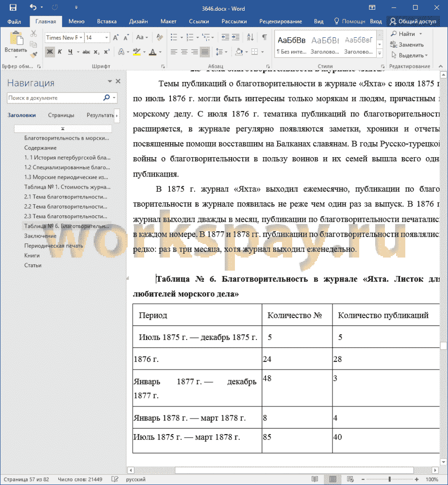The height and width of the screenshot is (485, 448).
Task: Open the change case dropdown
Action: click(142, 37)
